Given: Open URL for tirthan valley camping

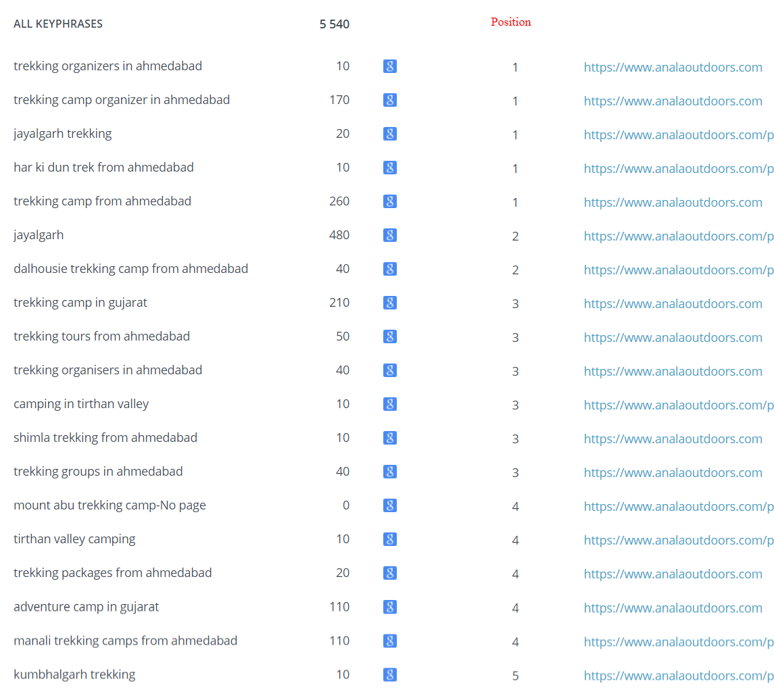Looking at the screenshot, I should pos(679,540).
